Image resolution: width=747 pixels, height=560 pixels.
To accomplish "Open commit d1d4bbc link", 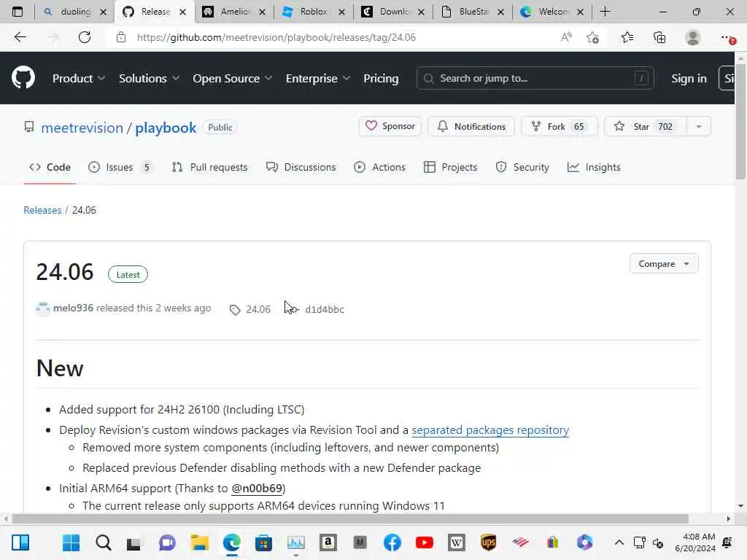I will pyautogui.click(x=325, y=309).
